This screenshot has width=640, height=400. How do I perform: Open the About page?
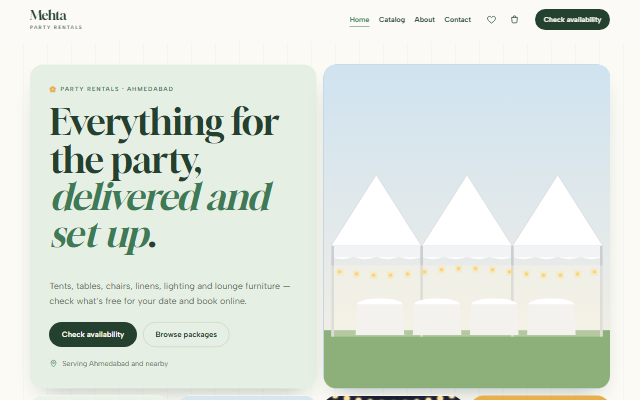(x=424, y=20)
